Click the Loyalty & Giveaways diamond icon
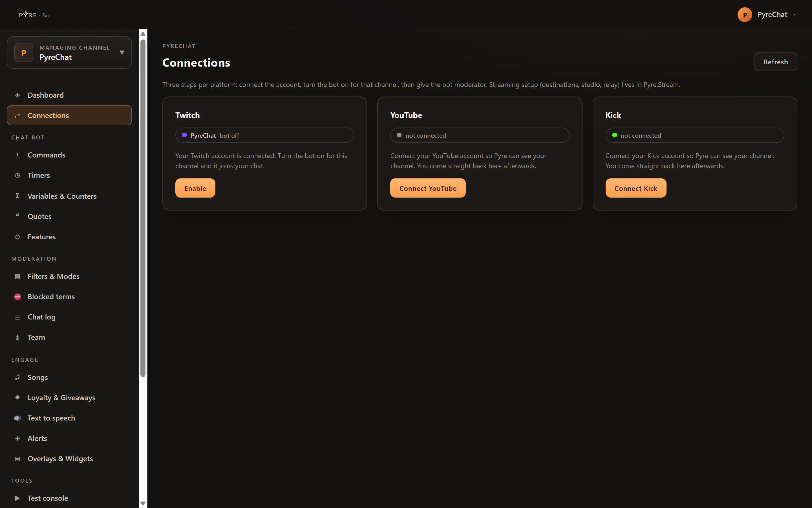Image resolution: width=812 pixels, height=508 pixels. coord(17,397)
